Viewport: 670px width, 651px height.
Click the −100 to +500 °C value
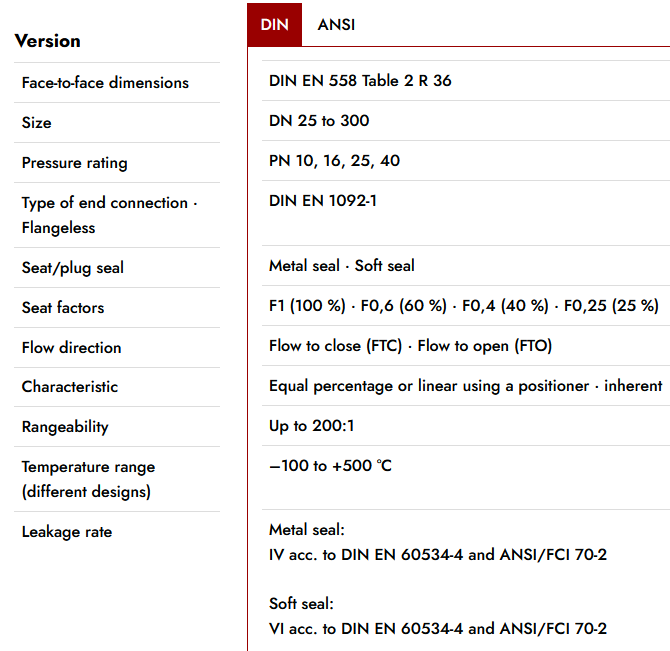330,466
